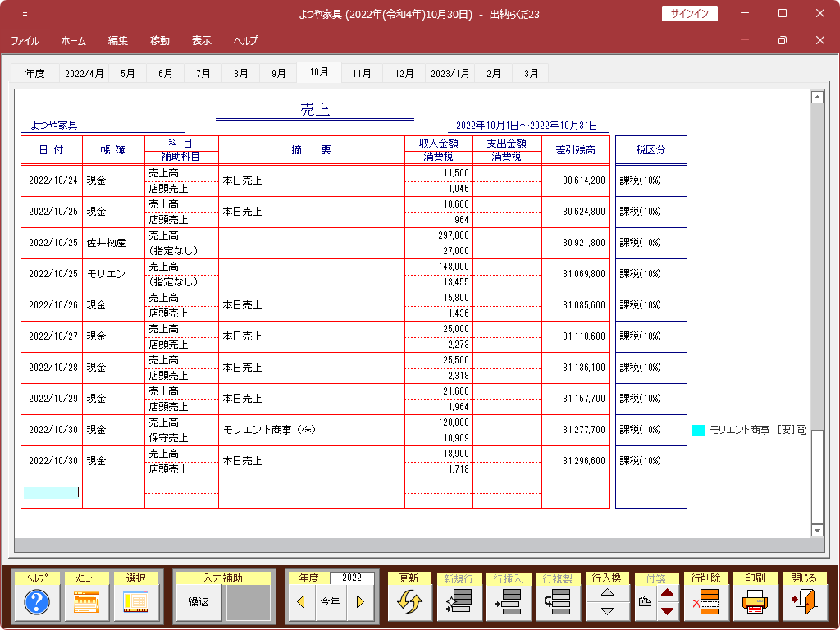Click the vertical scrollbar up arrow
Image resolution: width=840 pixels, height=630 pixels.
817,97
